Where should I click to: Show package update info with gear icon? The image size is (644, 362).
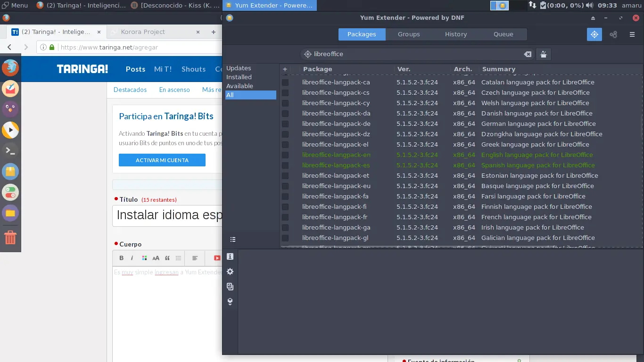point(230,272)
